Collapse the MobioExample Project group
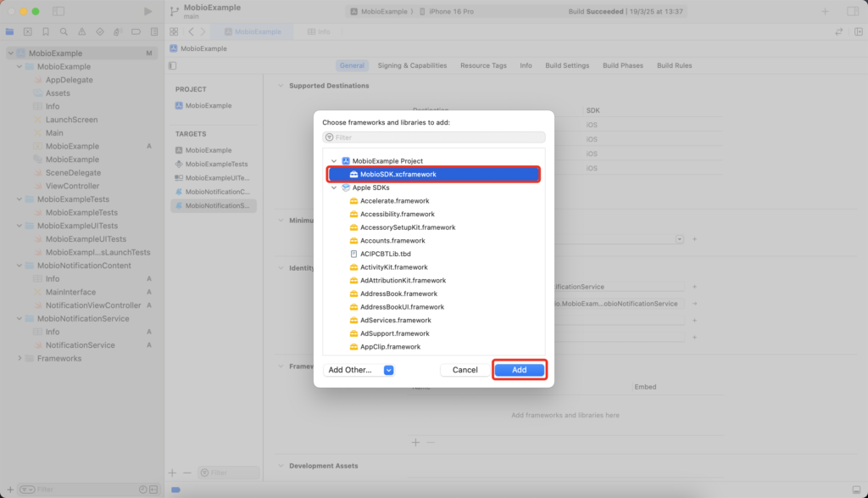 click(334, 161)
